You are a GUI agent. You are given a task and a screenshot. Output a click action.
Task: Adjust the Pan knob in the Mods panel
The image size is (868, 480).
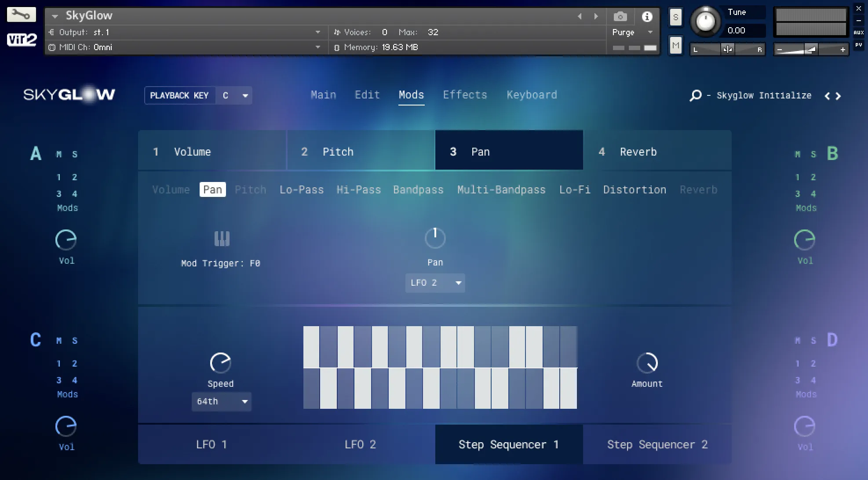click(435, 237)
